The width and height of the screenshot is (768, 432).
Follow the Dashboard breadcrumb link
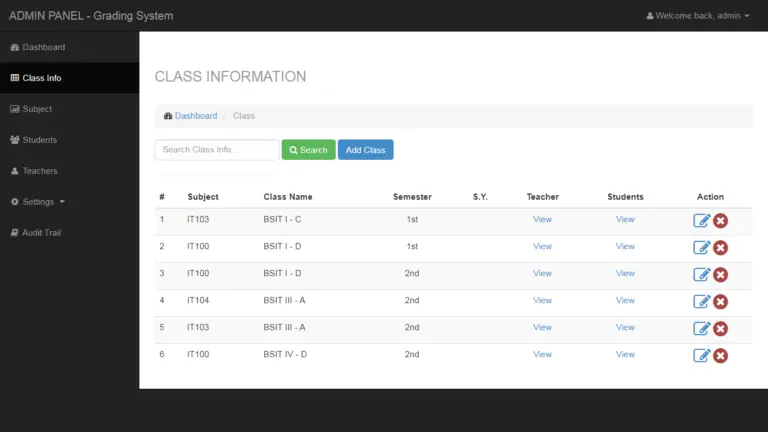tap(196, 116)
